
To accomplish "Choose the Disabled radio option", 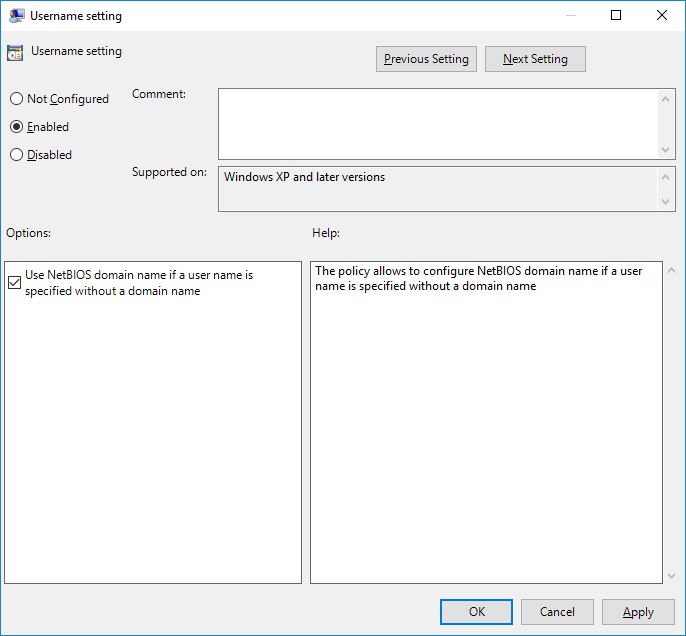I will (x=16, y=155).
